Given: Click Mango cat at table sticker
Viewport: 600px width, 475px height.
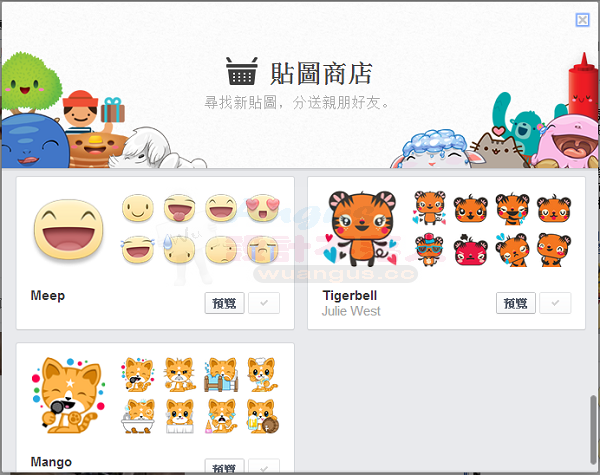Looking at the screenshot, I should coord(179,416).
